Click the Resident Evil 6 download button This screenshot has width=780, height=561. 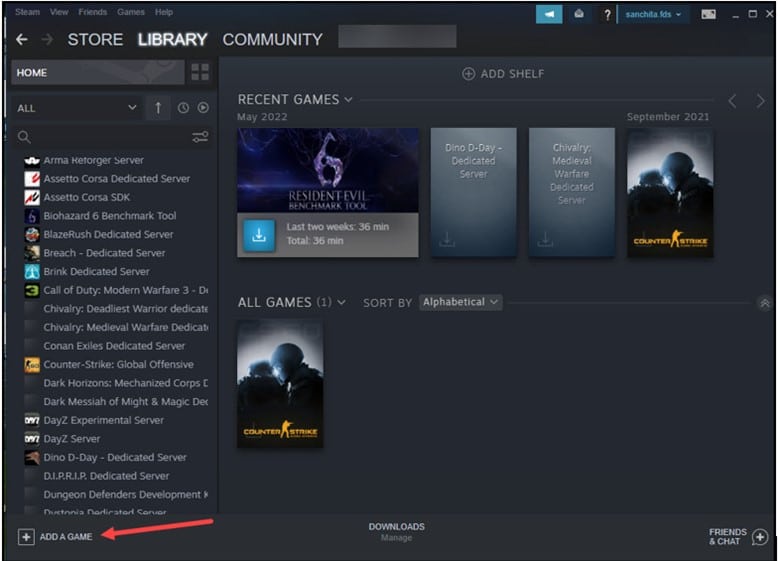[x=259, y=235]
